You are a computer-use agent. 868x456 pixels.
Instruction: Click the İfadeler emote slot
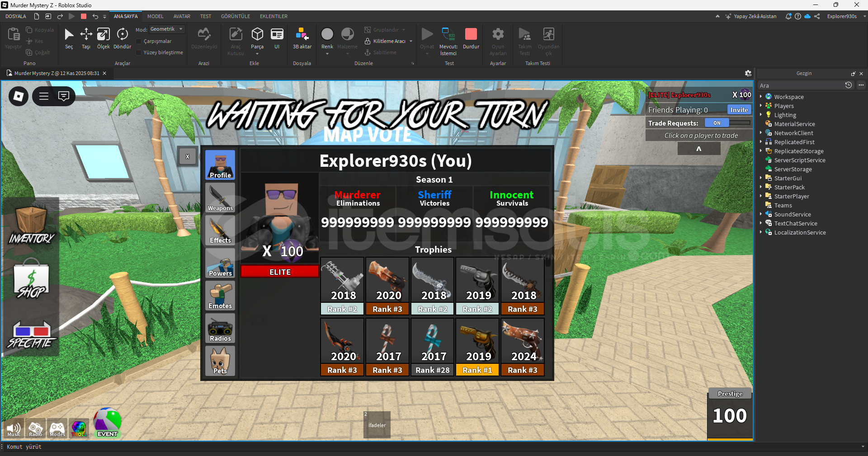click(x=377, y=425)
